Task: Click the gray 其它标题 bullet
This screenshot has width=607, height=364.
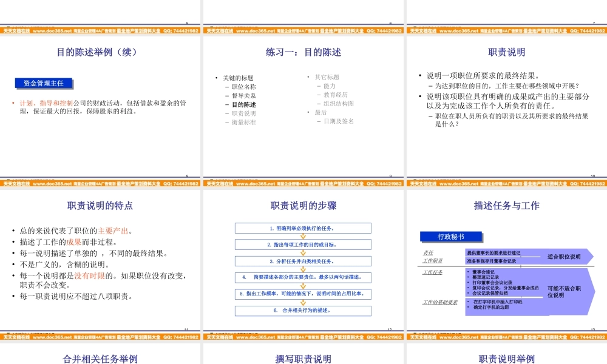Action: click(x=327, y=77)
